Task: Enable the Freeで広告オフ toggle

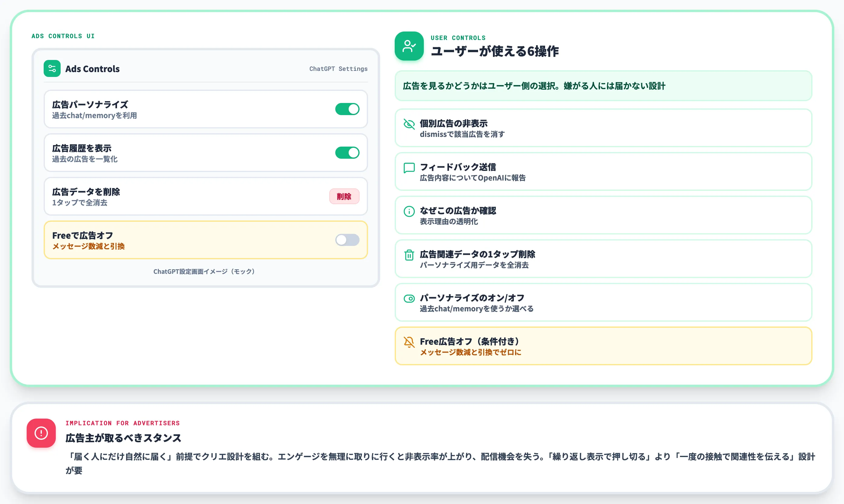Action: (347, 240)
